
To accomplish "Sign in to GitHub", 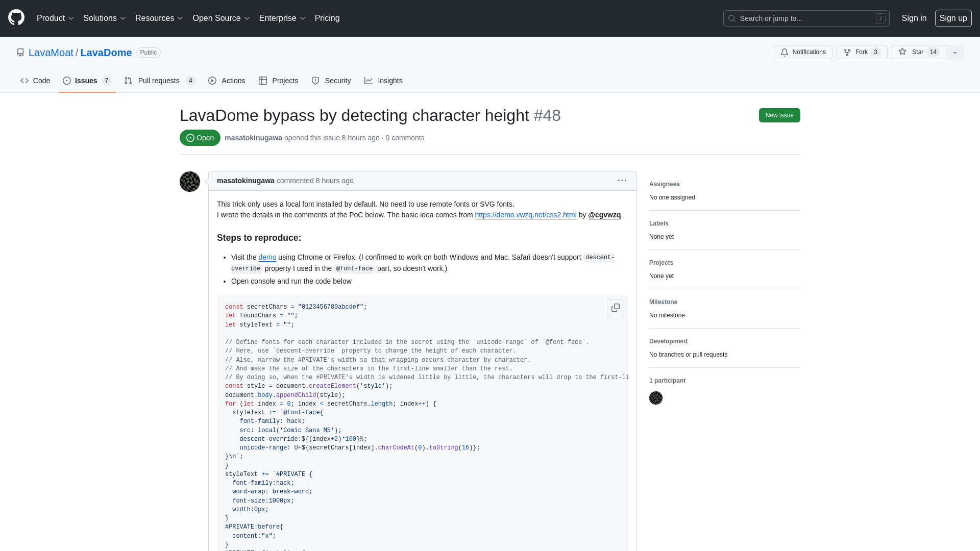I will point(914,18).
